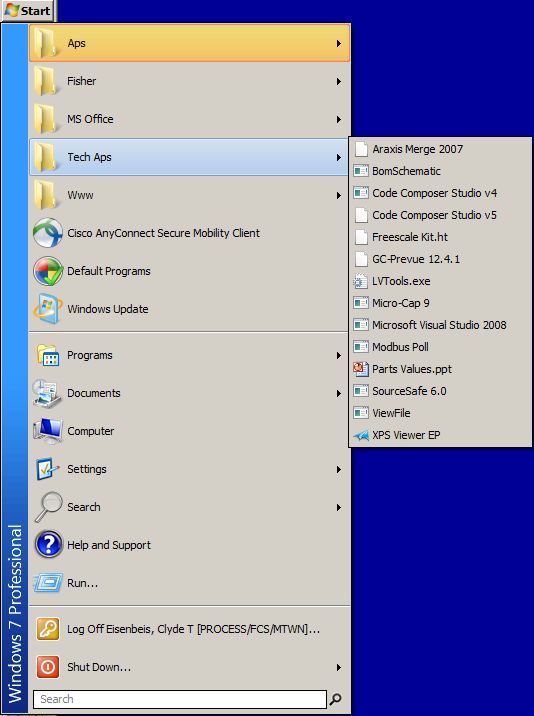Click the Help and Support question mark icon
Viewport: 534px width, 716px height.
point(48,544)
